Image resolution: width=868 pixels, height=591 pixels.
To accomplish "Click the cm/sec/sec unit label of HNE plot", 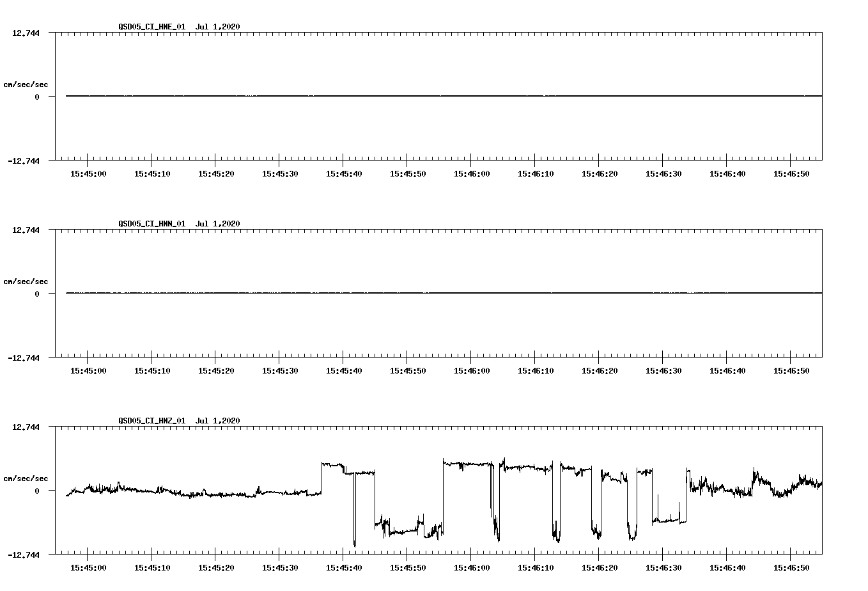I will coord(26,84).
